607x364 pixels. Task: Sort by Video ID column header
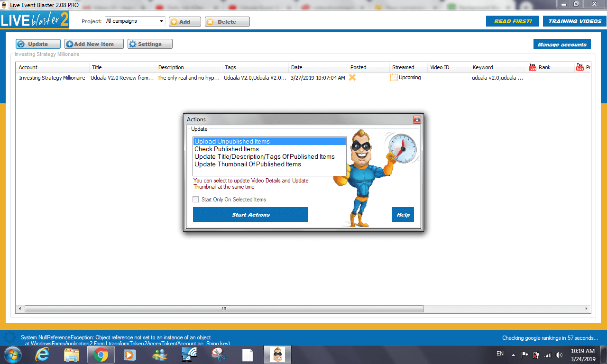pyautogui.click(x=449, y=67)
